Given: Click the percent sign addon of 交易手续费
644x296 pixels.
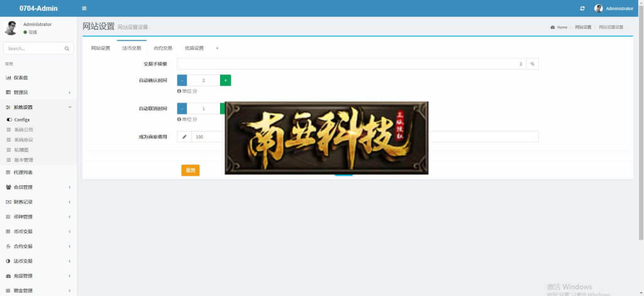Looking at the screenshot, I should tap(532, 64).
